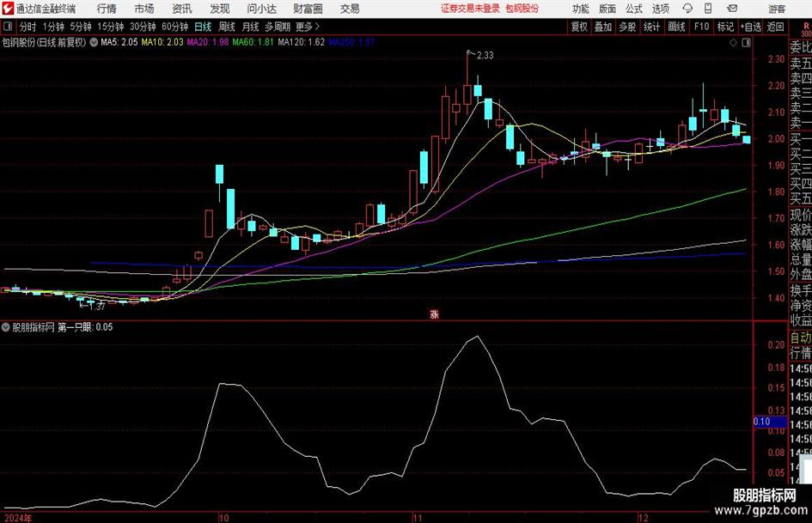Click the blue MA250 label
The height and width of the screenshot is (523, 812).
tap(351, 42)
